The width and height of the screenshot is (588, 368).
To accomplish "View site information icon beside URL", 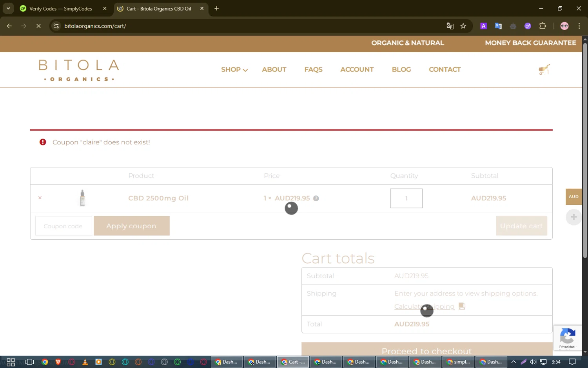I will tap(56, 26).
